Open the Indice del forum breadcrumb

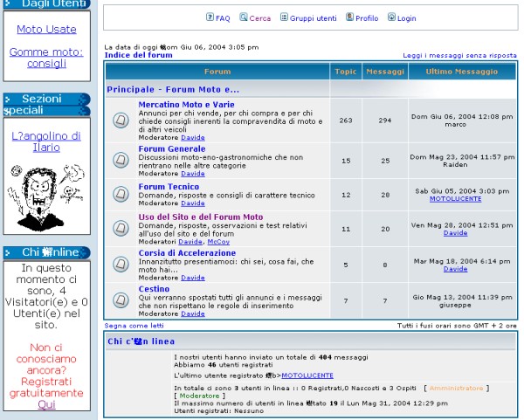pyautogui.click(x=138, y=55)
